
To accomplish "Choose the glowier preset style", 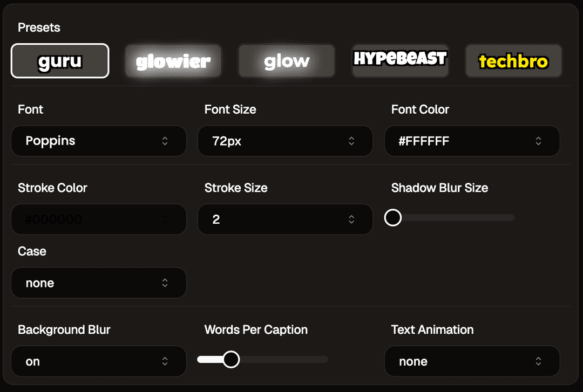I will coord(173,61).
